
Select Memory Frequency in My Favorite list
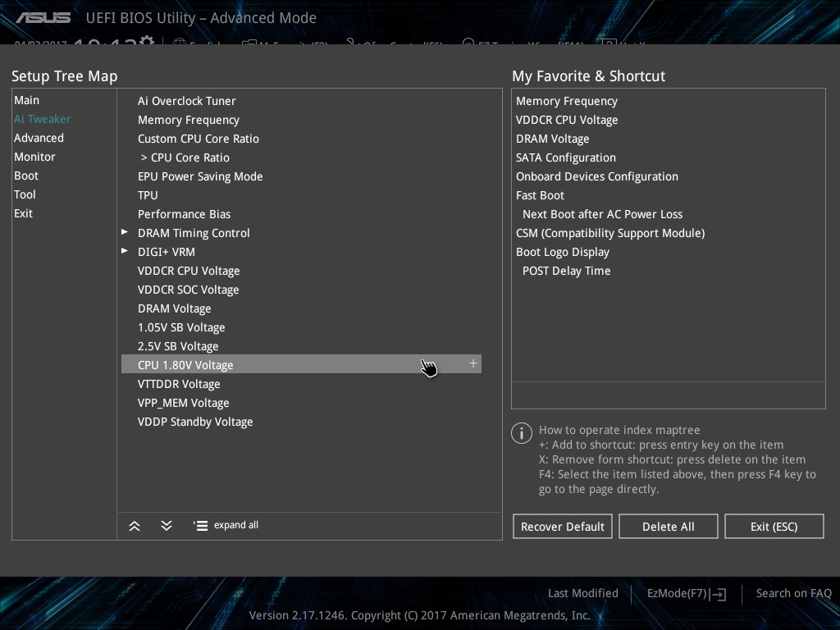tap(567, 101)
